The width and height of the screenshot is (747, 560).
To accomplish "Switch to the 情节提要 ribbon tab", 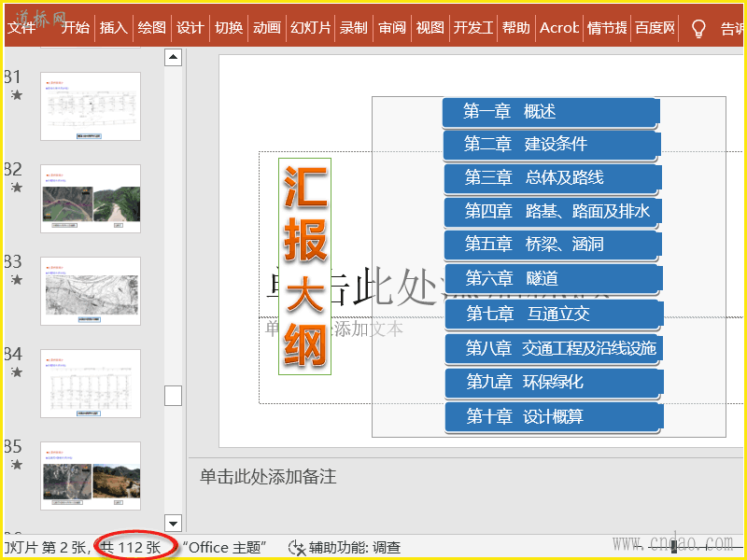I will pos(607,28).
